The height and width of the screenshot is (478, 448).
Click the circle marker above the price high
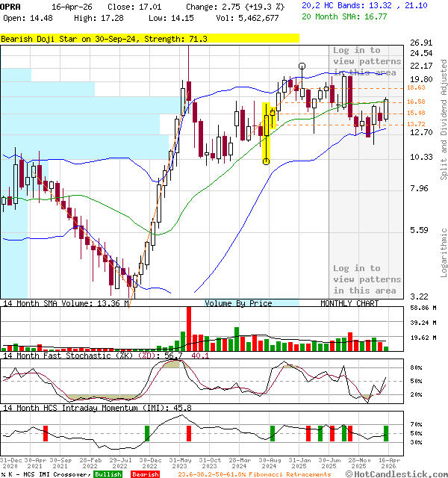pyautogui.click(x=302, y=66)
